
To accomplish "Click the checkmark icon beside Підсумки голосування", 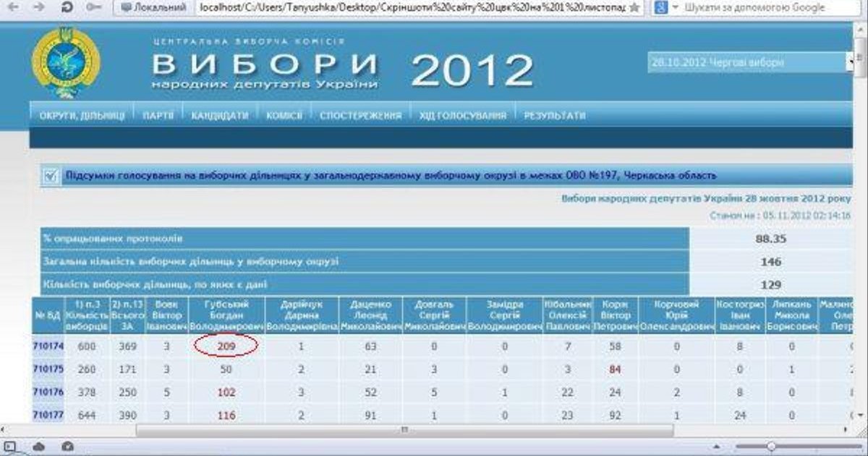I will [51, 175].
